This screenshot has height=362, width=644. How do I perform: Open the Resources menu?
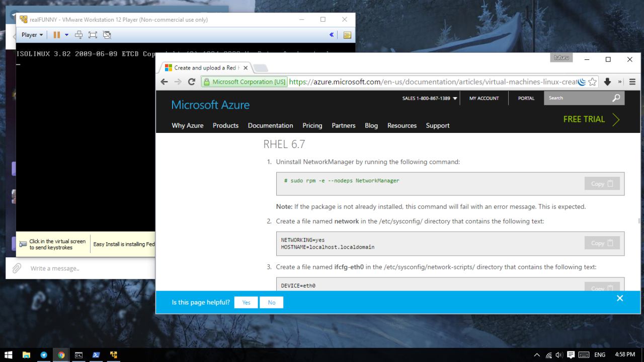pyautogui.click(x=402, y=125)
